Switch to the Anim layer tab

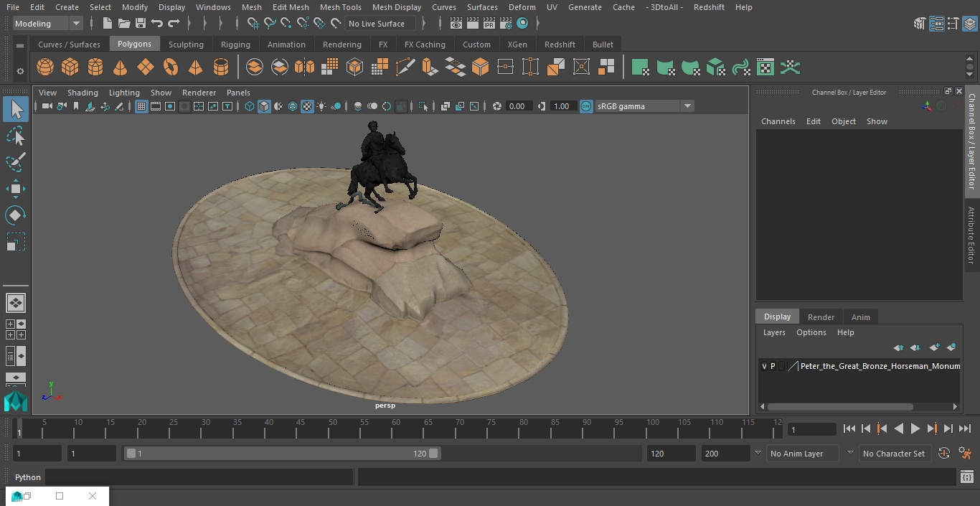coord(860,317)
